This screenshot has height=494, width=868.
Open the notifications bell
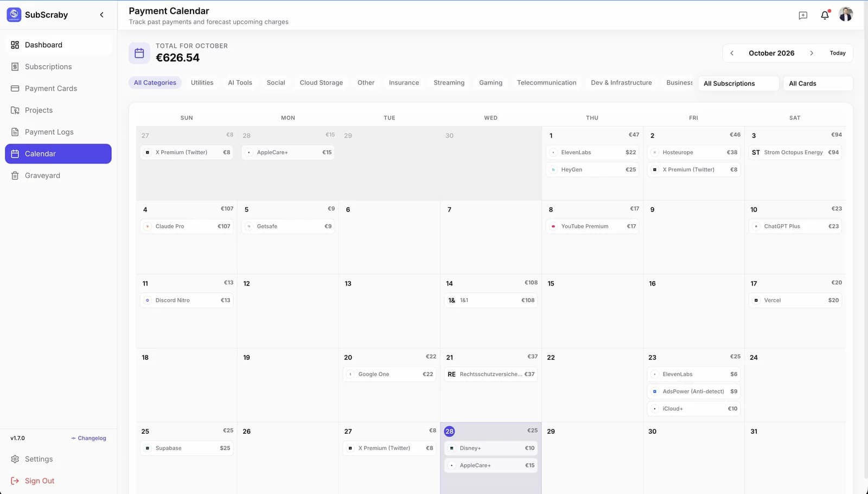click(x=825, y=15)
